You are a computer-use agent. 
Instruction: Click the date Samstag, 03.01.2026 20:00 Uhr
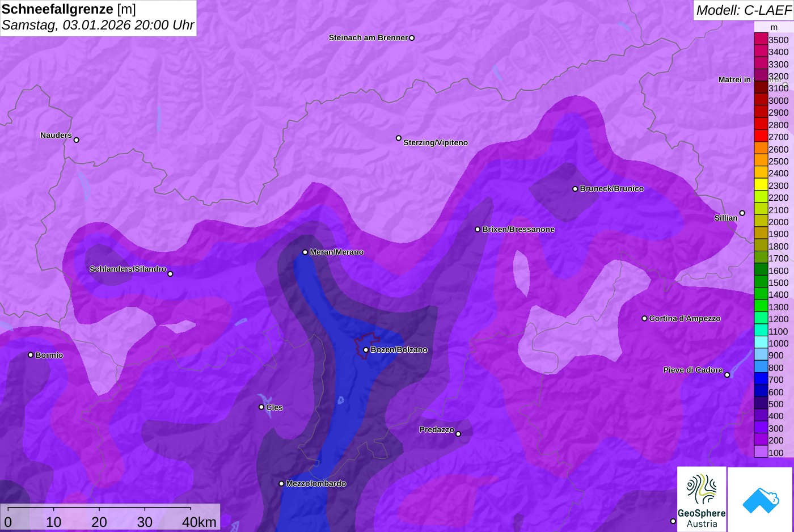(x=98, y=25)
